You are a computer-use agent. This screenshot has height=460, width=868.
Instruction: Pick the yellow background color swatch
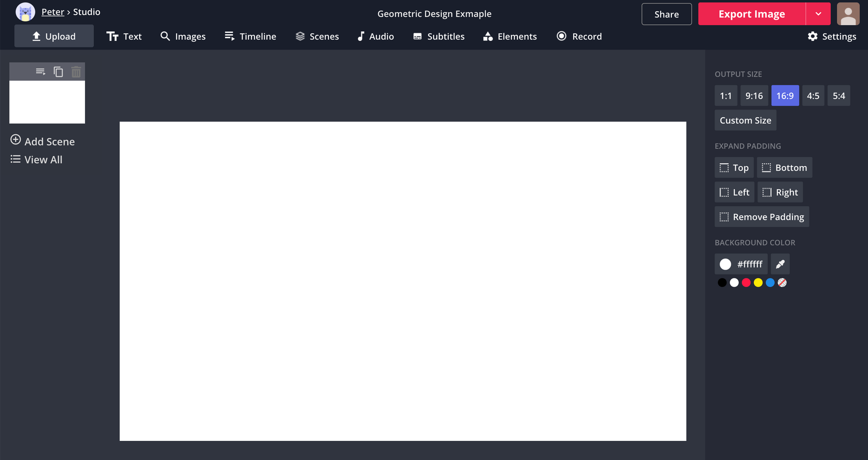click(758, 283)
